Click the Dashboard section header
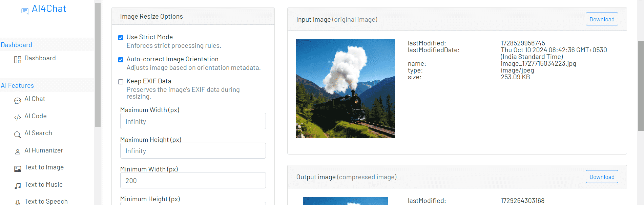 [16, 45]
